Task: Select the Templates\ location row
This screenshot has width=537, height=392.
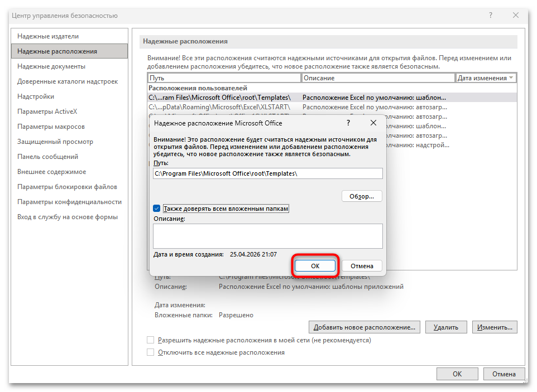Action: (332, 98)
